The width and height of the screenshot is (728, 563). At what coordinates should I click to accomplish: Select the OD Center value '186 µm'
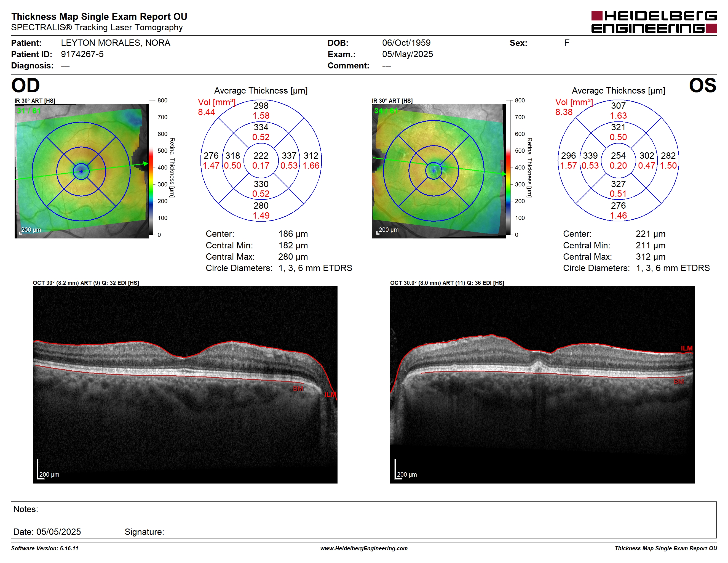click(x=293, y=234)
